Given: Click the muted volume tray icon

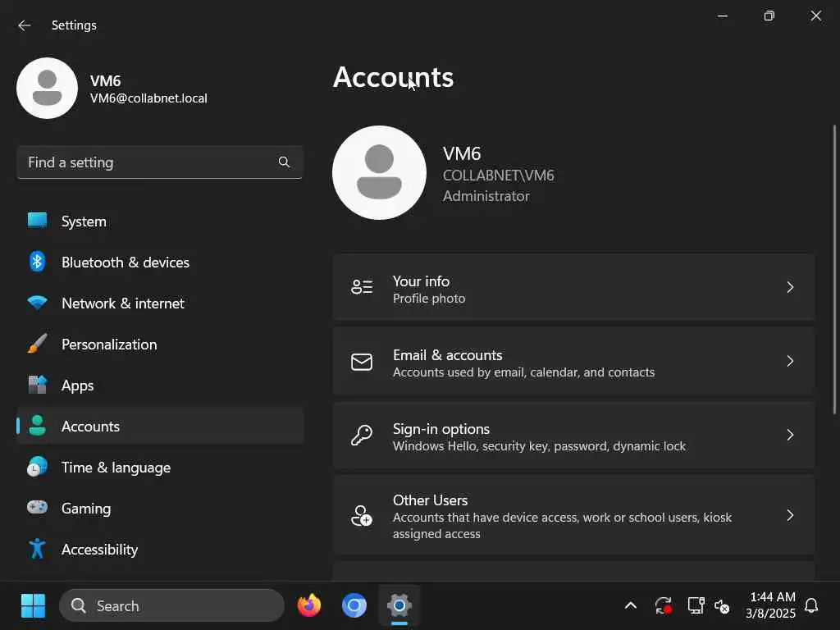Looking at the screenshot, I should 722,606.
